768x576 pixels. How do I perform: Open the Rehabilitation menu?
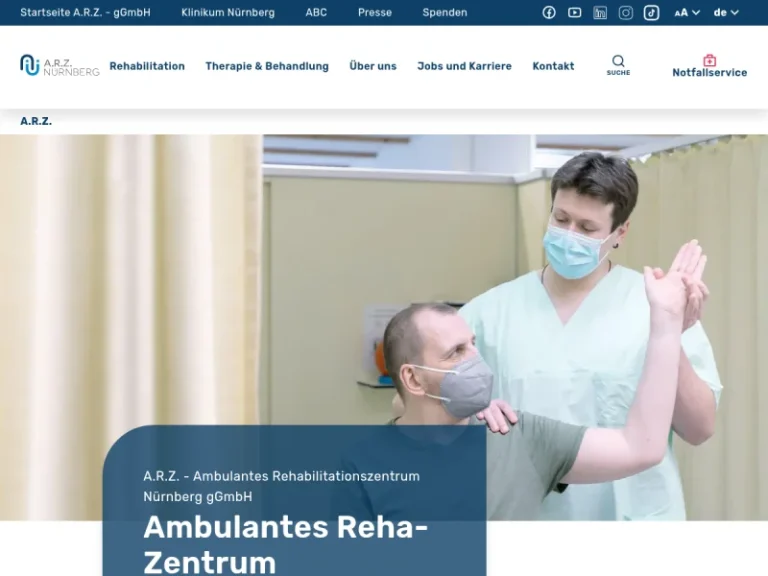[x=147, y=66]
